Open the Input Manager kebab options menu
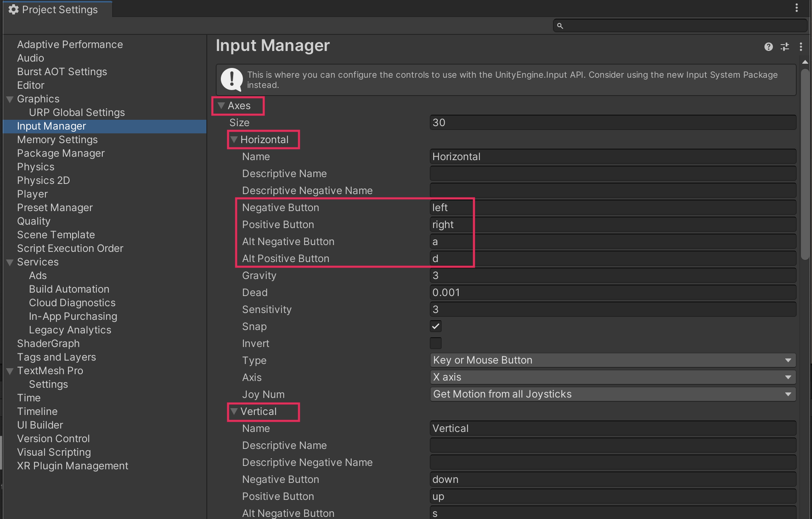Screen dimensions: 812x519 point(801,47)
